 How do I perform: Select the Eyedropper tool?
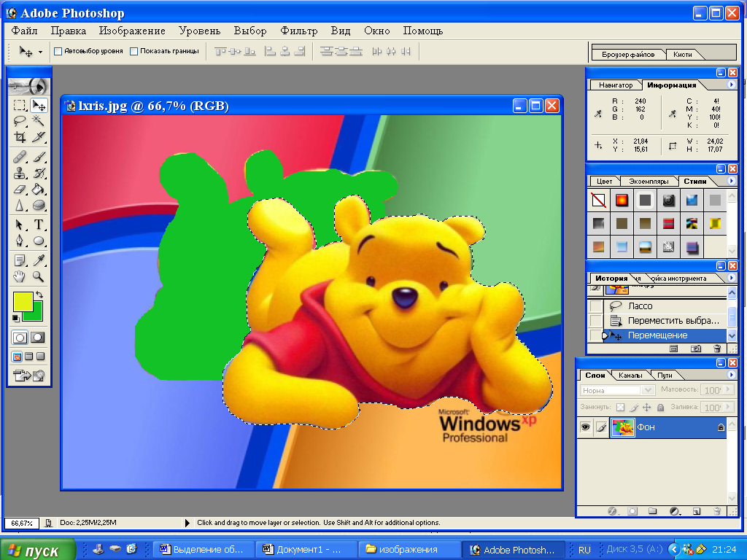[x=39, y=260]
